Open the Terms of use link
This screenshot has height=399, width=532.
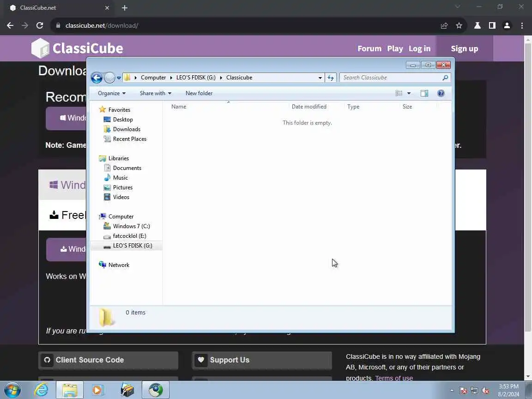394,378
